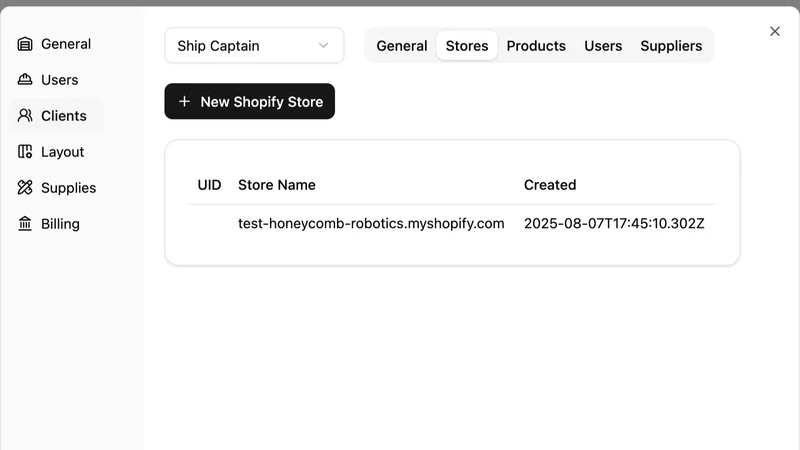Screen dimensions: 800x450
Task: Click the General sidebar building icon
Action: point(24,44)
